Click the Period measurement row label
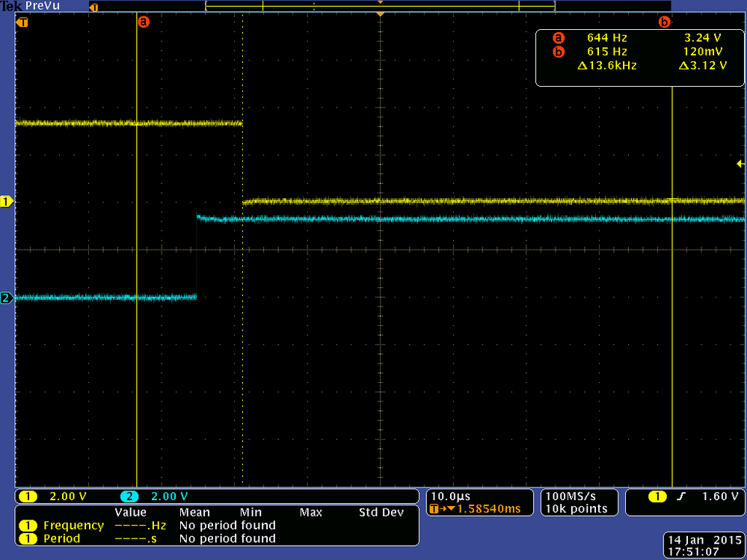Viewport: 747px width, 560px height. [61, 538]
